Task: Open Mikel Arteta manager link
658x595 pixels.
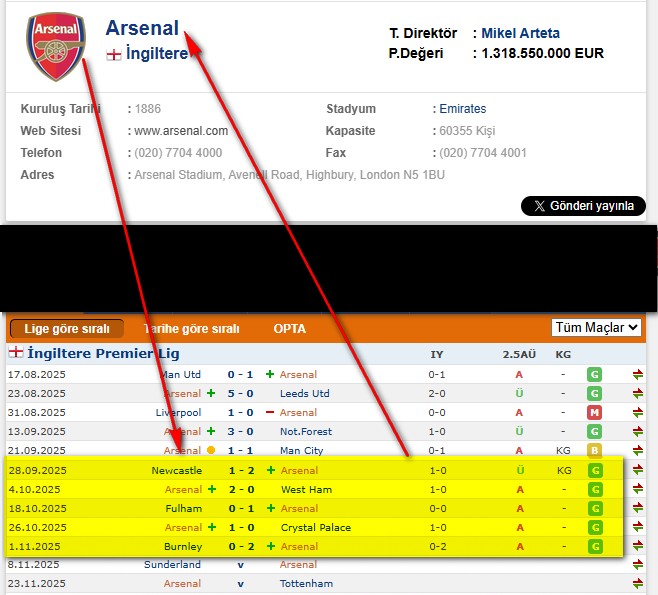Action: [520, 33]
